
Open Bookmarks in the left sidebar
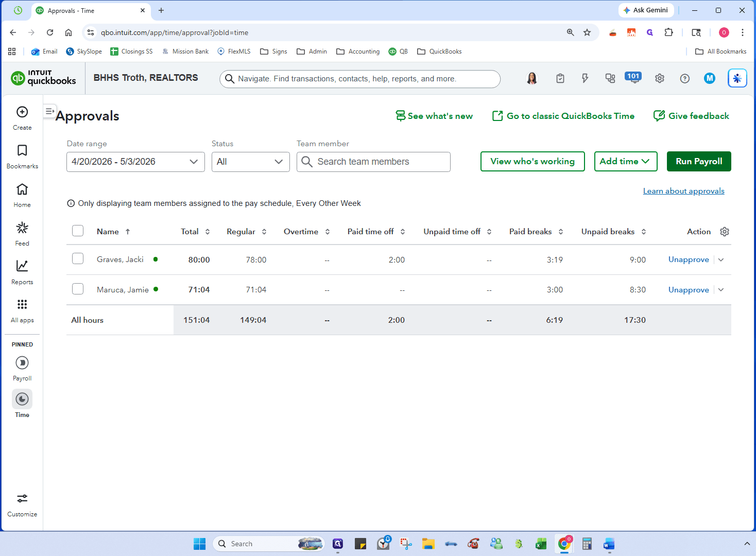pyautogui.click(x=22, y=157)
